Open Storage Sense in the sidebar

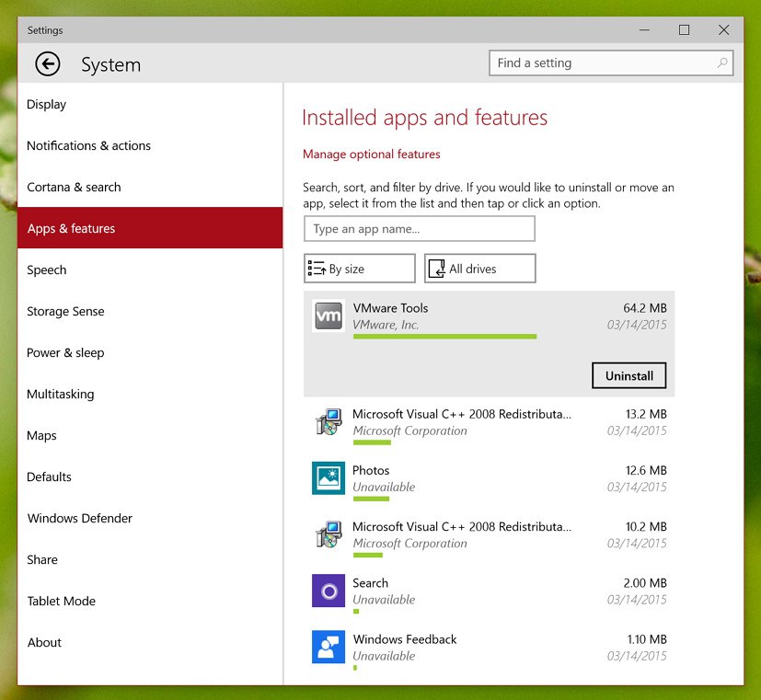(x=150, y=311)
